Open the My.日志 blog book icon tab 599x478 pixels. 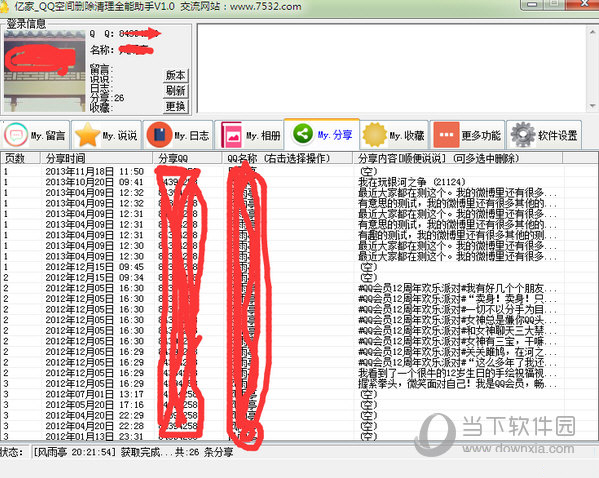tap(159, 135)
